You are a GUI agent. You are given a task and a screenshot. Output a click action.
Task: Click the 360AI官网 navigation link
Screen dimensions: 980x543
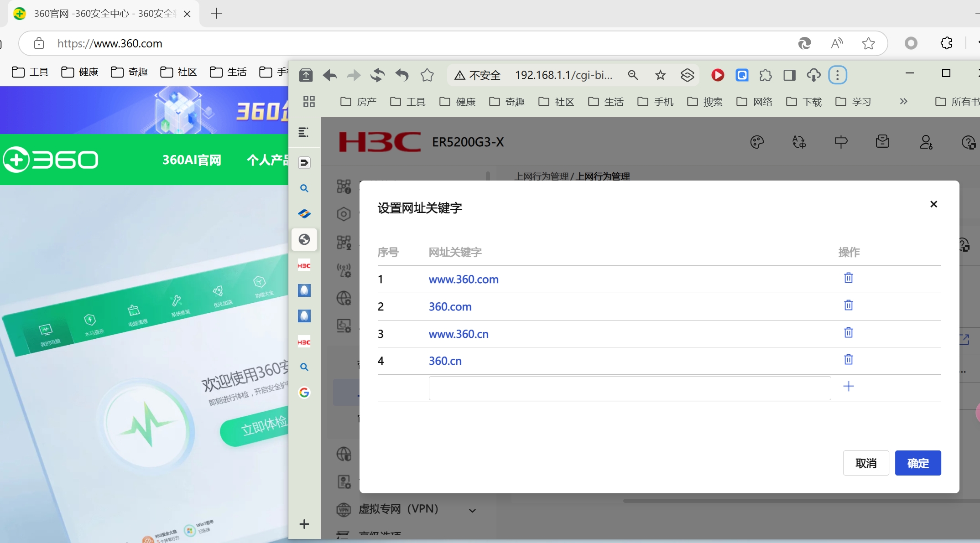pyautogui.click(x=192, y=160)
